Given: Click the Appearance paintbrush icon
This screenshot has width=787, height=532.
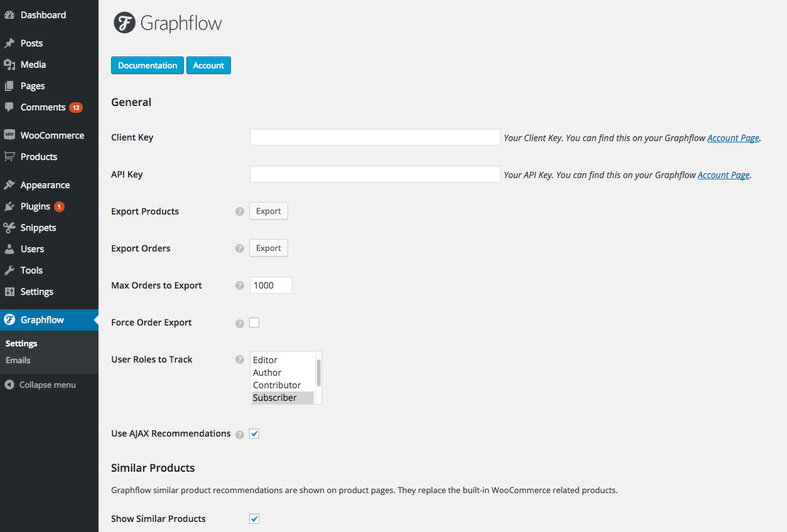Looking at the screenshot, I should coord(9,185).
